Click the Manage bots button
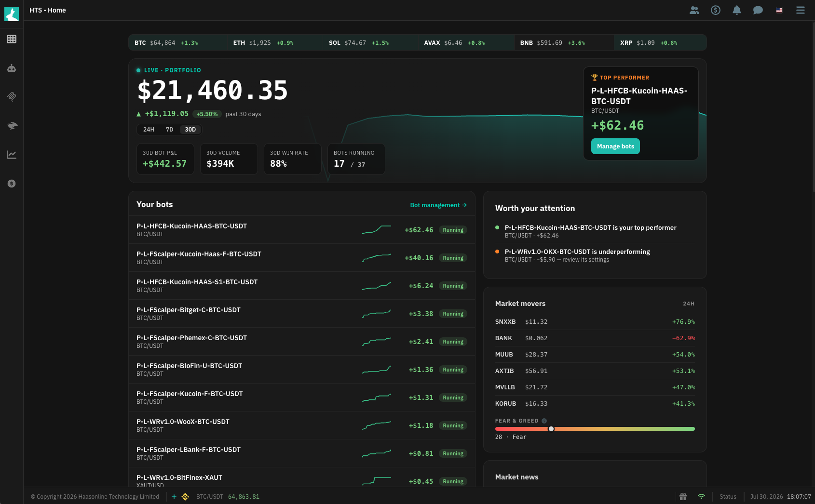The image size is (815, 504). (615, 146)
